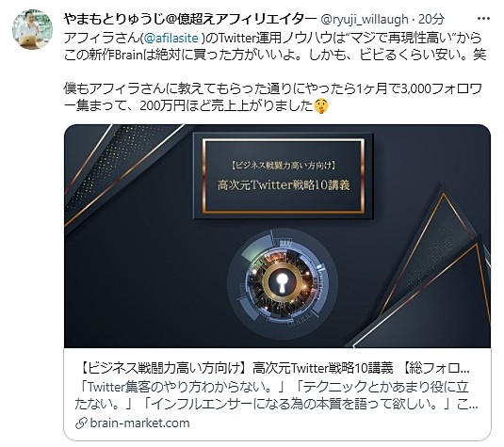The height and width of the screenshot is (447, 504).
Task: Open the display name やまもとりゅうじ@億超えアフィリエイター
Action: [190, 20]
